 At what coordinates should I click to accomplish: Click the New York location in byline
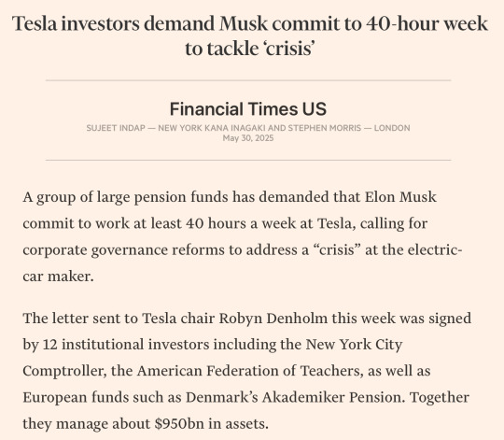[181, 128]
